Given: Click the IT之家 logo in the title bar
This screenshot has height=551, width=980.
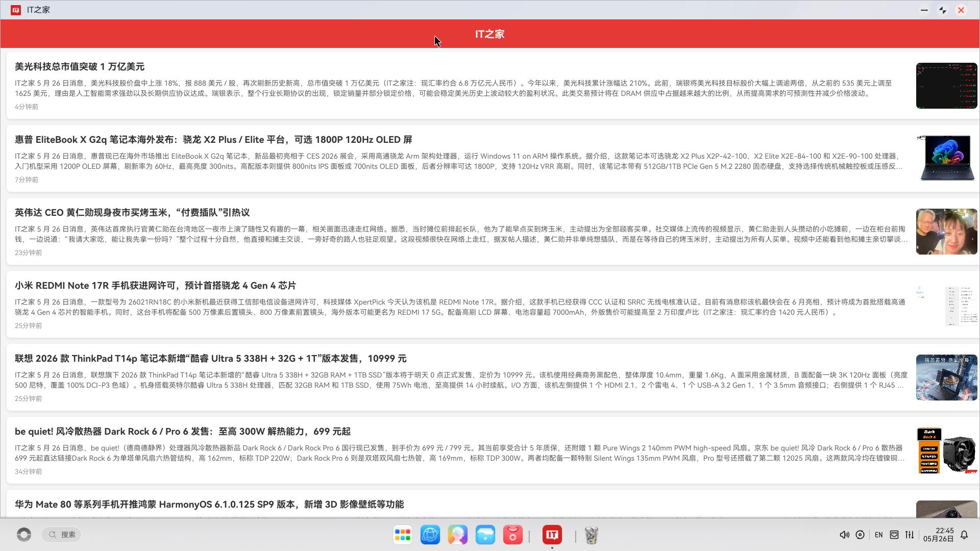Looking at the screenshot, I should (16, 10).
